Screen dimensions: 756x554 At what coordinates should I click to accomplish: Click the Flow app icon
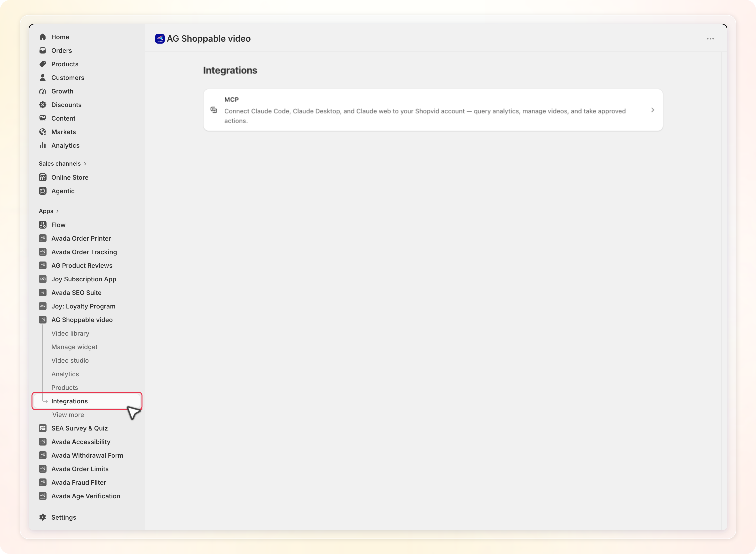coord(43,225)
